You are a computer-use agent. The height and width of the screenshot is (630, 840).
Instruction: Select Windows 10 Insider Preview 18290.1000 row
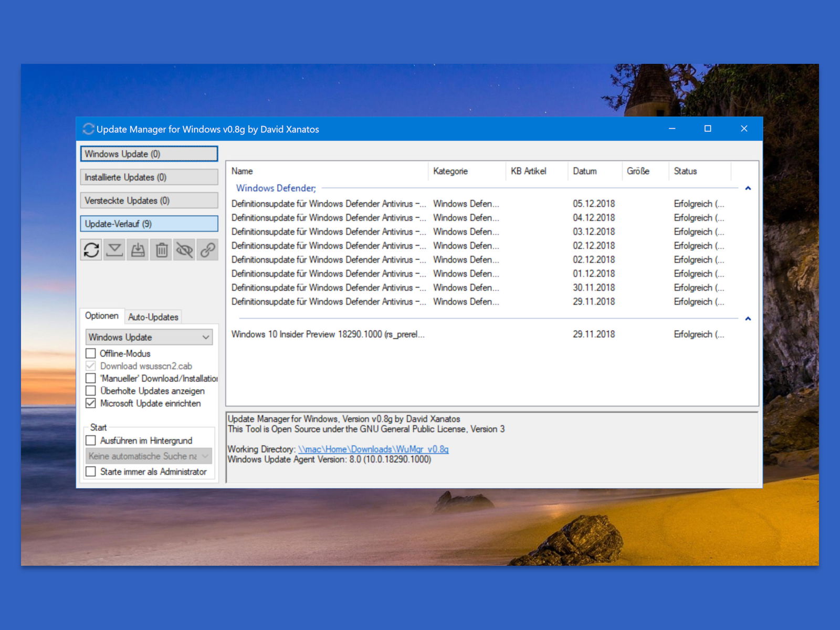pos(479,334)
